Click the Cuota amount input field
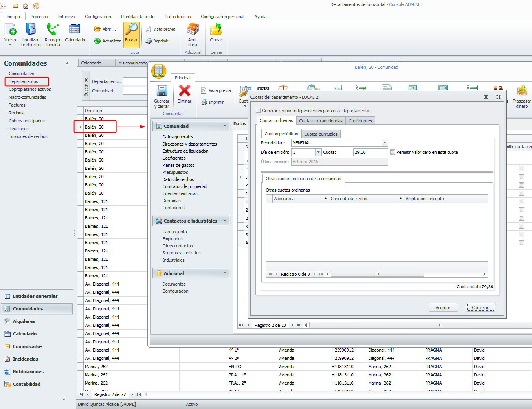 tap(370, 152)
